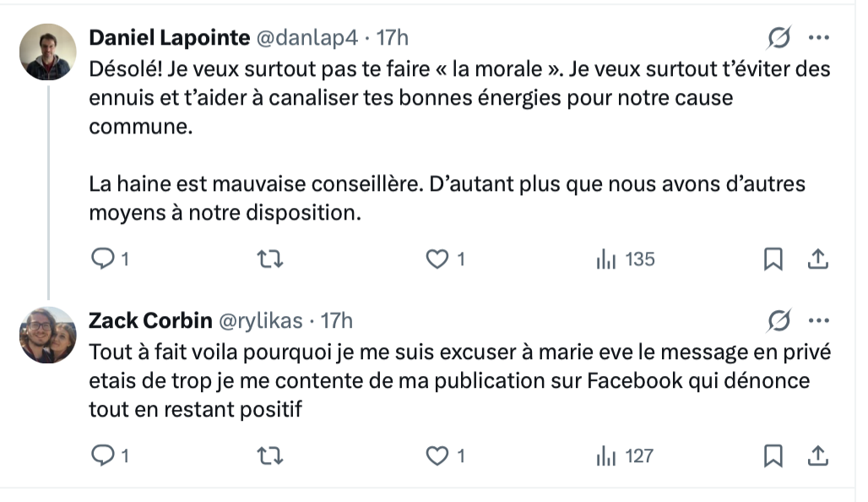This screenshot has height=502, width=868.
Task: Click Zack Corbin's profile avatar
Action: tap(48, 335)
